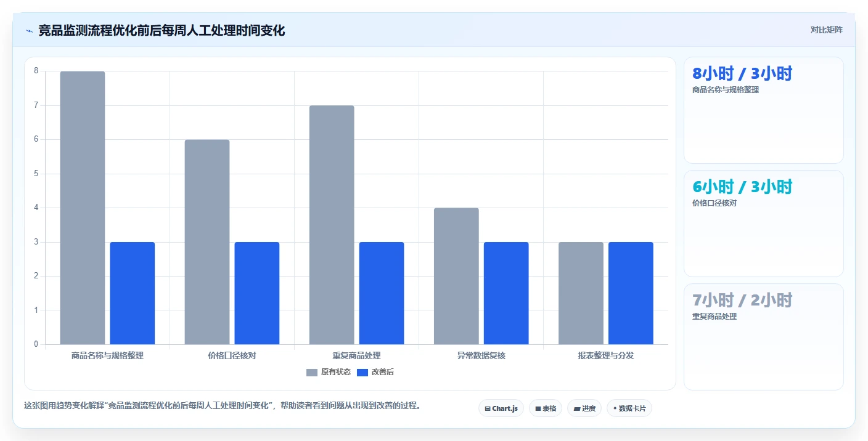Click the 对比矩阵 label in the header

(x=826, y=30)
